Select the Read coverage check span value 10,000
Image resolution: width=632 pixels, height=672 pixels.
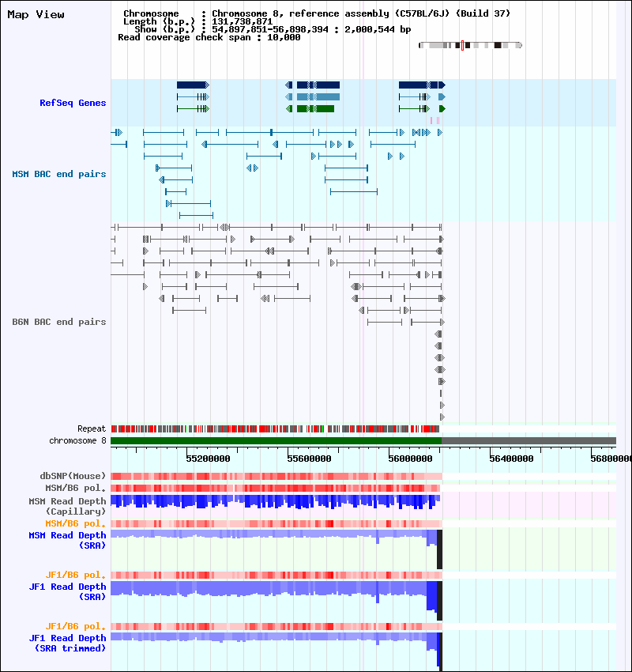(284, 37)
